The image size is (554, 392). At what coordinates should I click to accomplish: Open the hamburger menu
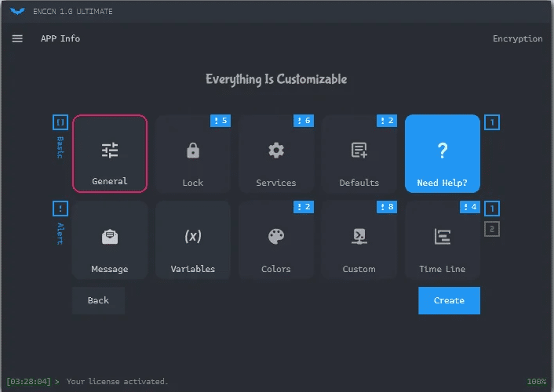17,38
